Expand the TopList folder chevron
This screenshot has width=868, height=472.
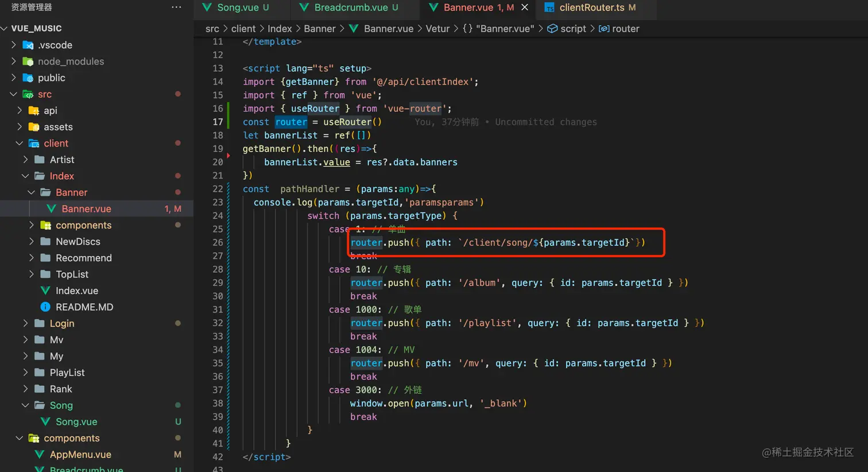pos(32,274)
